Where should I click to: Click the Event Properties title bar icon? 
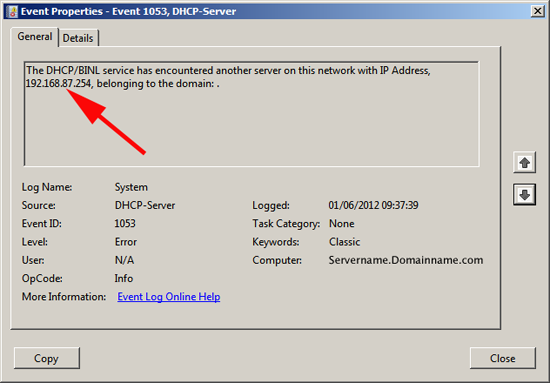point(13,11)
